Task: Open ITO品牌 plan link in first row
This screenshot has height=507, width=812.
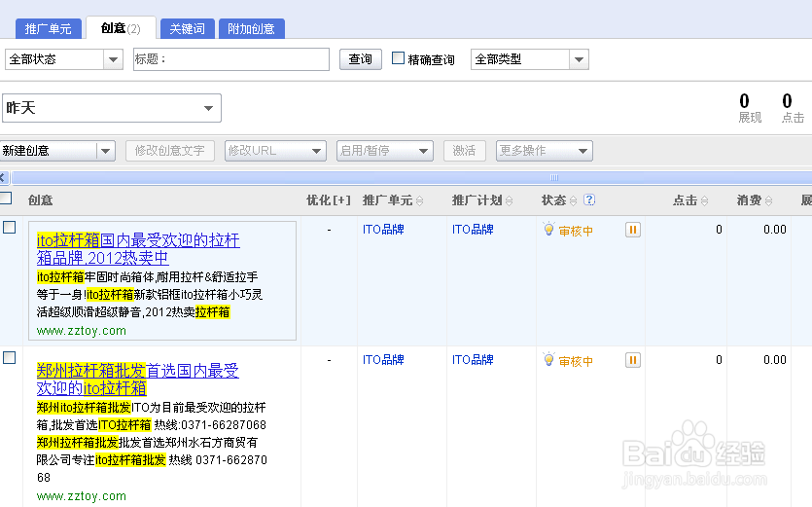Action: [x=473, y=229]
